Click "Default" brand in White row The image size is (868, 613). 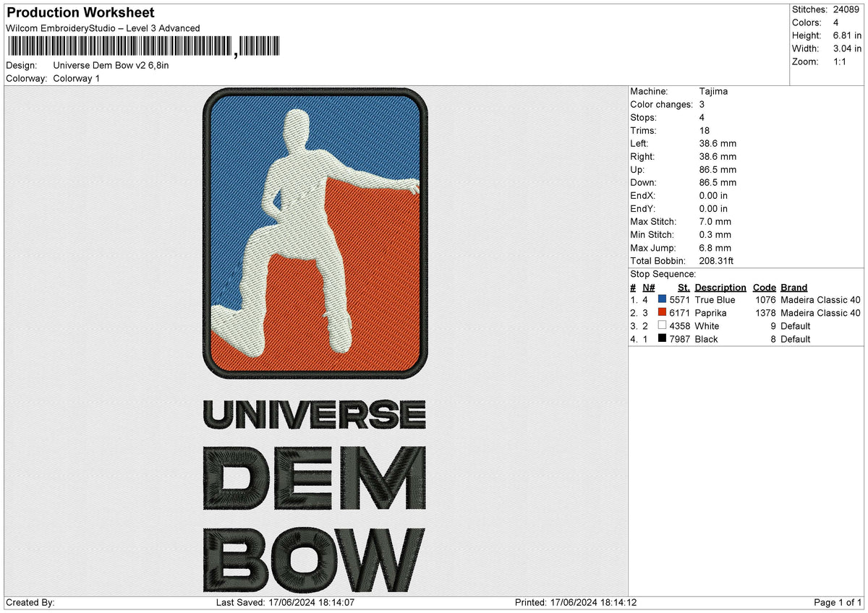(796, 326)
